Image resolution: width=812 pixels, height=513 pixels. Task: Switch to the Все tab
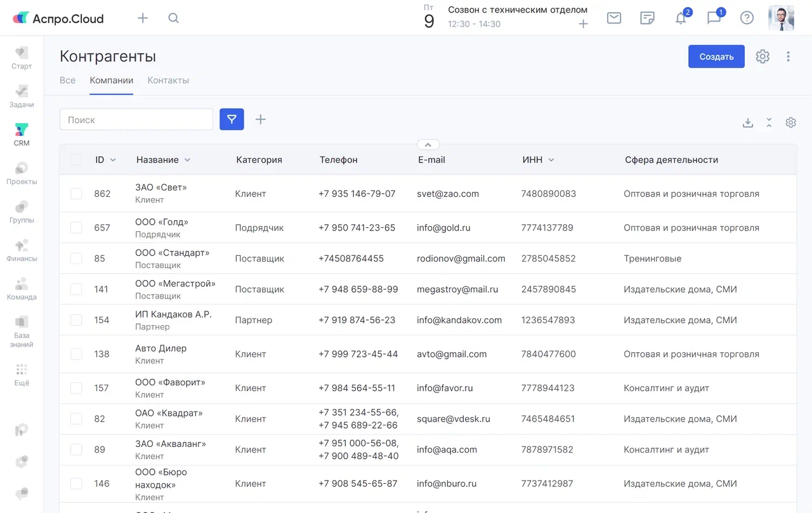[x=67, y=81]
